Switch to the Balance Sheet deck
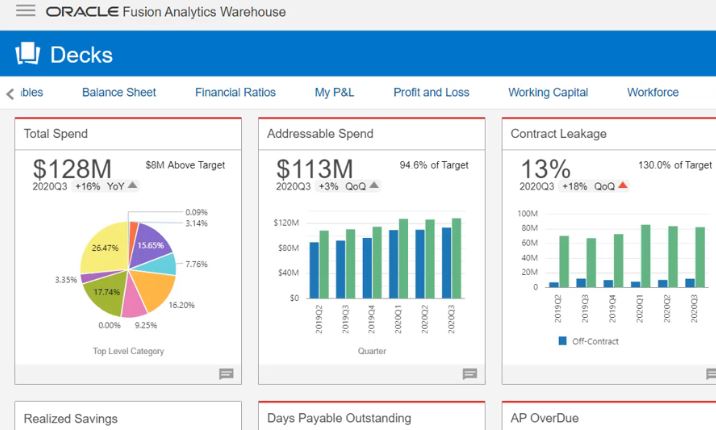Screen dimensions: 716x430 pos(119,92)
